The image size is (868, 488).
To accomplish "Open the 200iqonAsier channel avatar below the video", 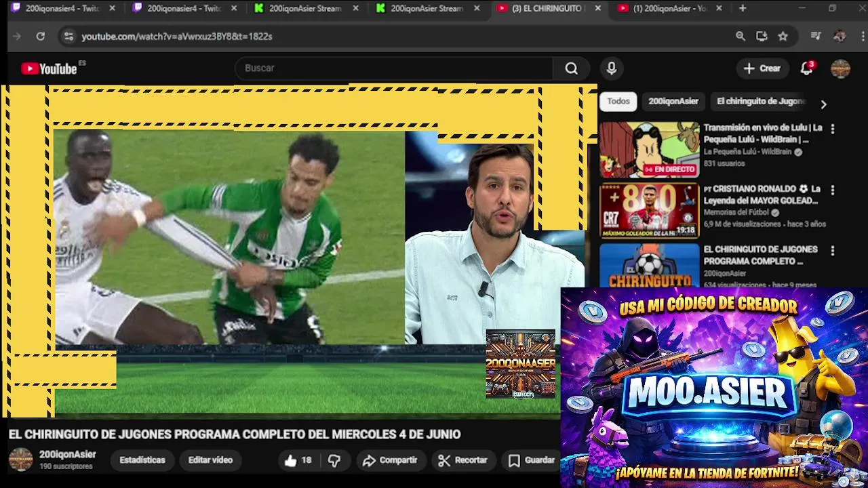I will pos(20,460).
